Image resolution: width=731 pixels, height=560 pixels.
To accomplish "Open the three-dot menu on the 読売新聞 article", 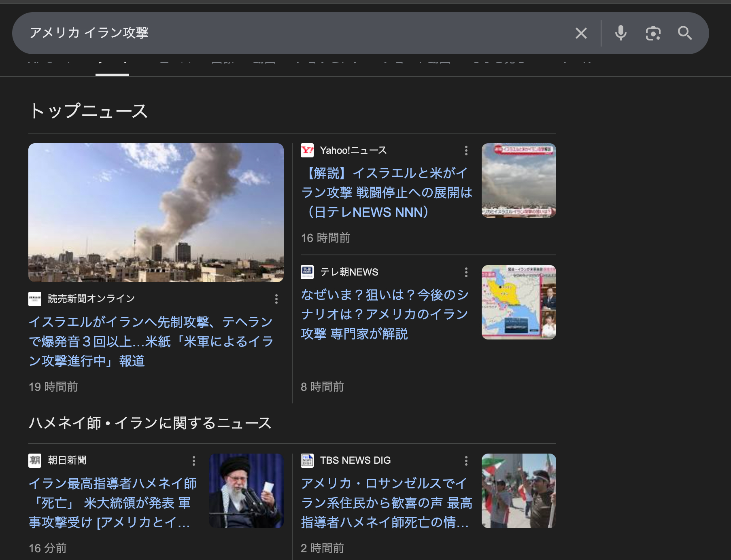I will 276,299.
